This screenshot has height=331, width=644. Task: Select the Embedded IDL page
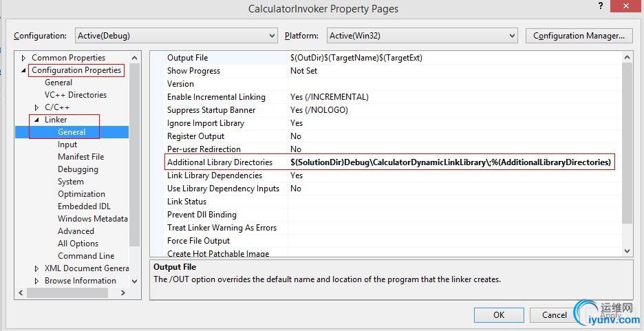[x=84, y=206]
